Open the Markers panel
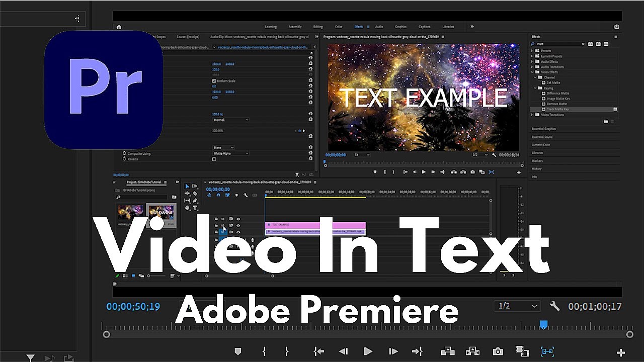This screenshot has width=644, height=362. point(537,161)
